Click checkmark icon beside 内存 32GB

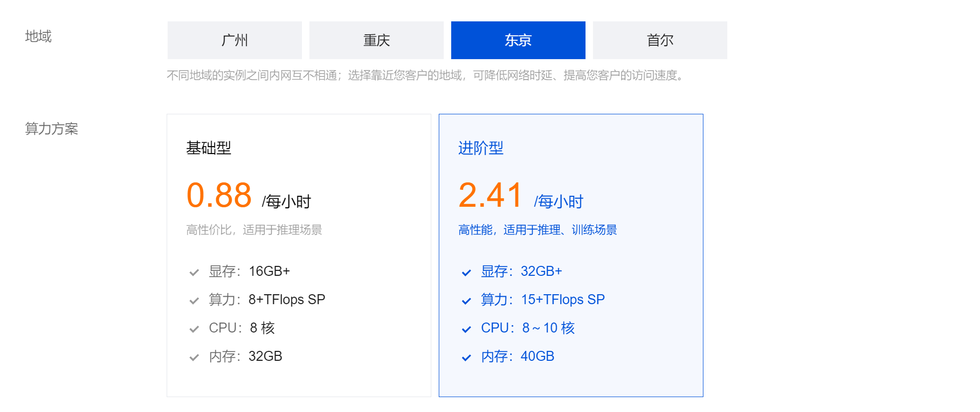194,357
